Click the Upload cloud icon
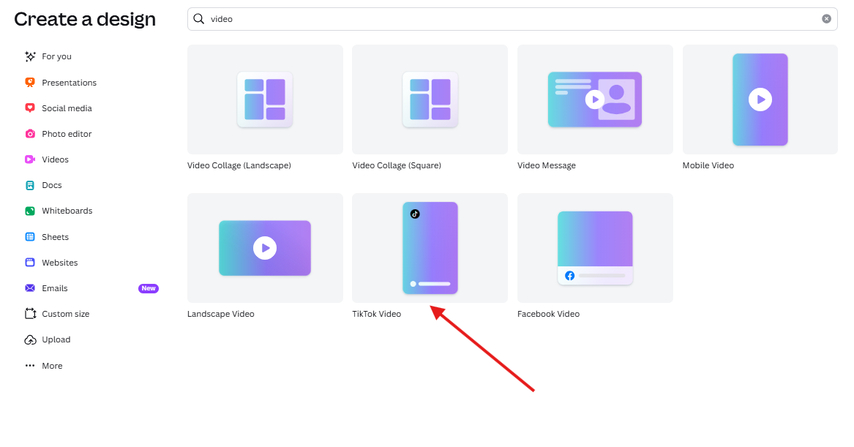 pyautogui.click(x=30, y=340)
